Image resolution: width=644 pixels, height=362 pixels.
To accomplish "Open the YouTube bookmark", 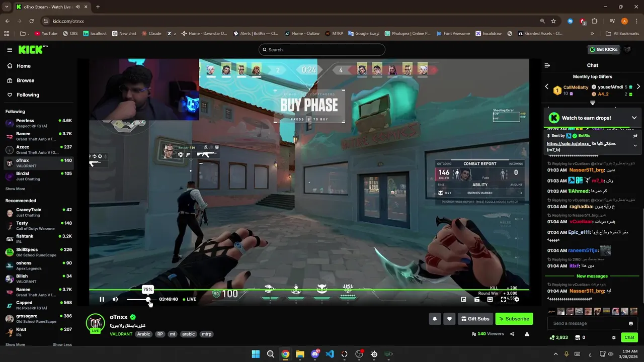I will [x=46, y=34].
